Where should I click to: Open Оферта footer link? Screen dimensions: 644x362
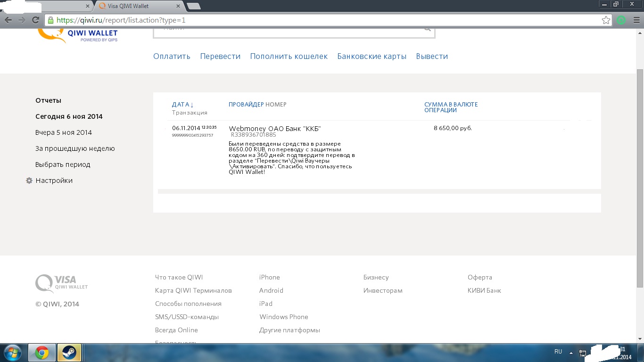click(480, 277)
